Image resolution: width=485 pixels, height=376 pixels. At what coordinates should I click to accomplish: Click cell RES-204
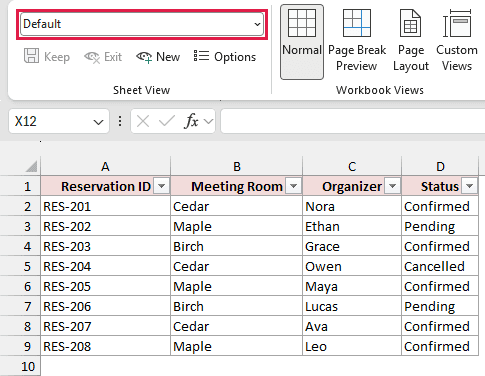tap(105, 266)
